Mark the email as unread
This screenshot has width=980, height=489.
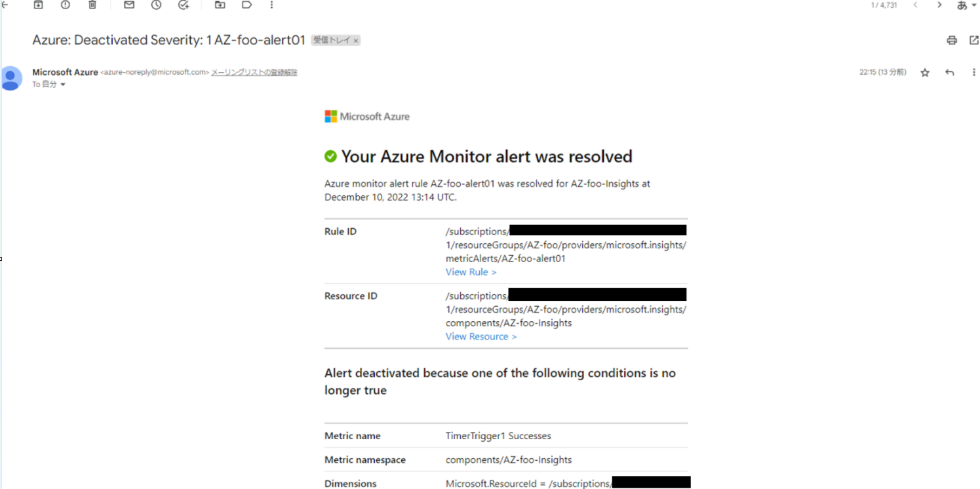click(x=128, y=5)
